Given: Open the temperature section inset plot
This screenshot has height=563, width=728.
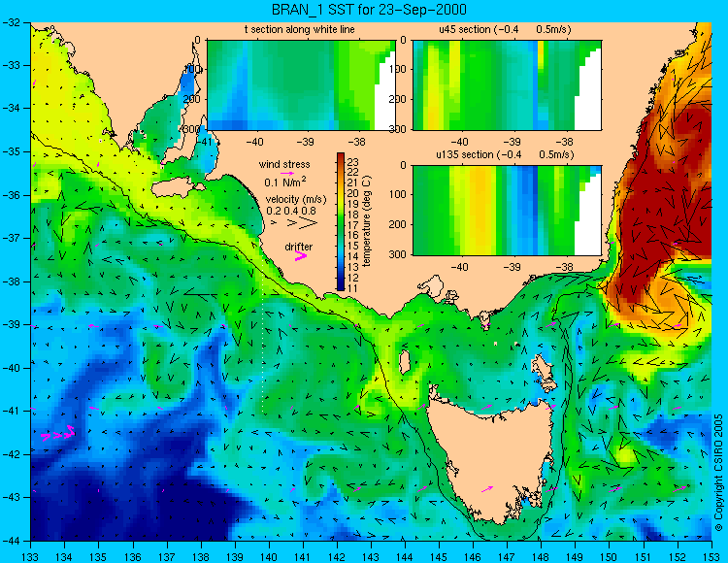Looking at the screenshot, I should [301, 85].
